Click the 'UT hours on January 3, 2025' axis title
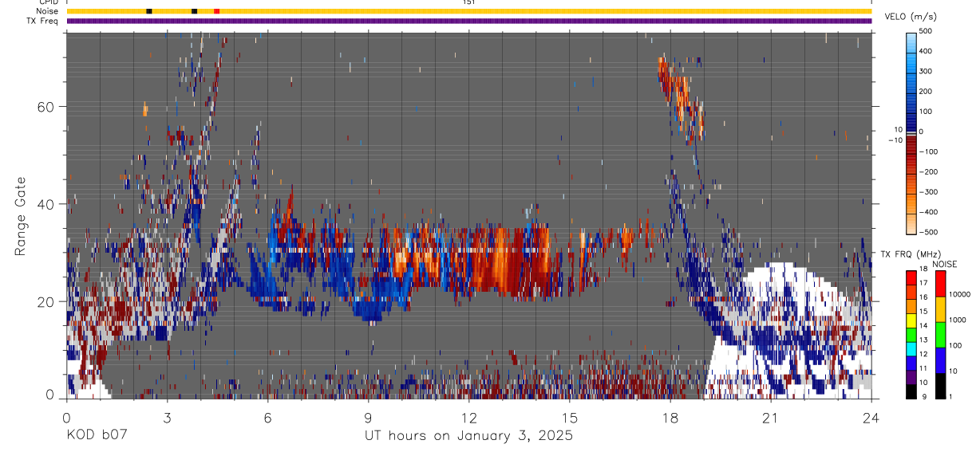This screenshot has height=452, width=980. [x=468, y=436]
